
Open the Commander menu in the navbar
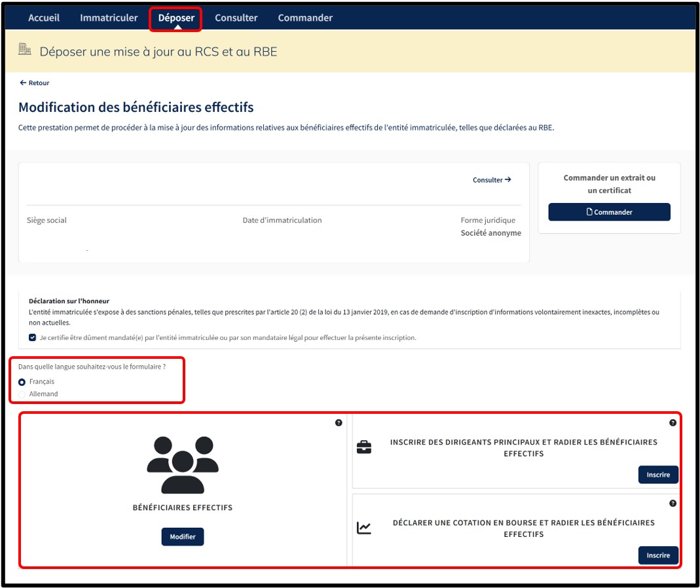point(305,18)
